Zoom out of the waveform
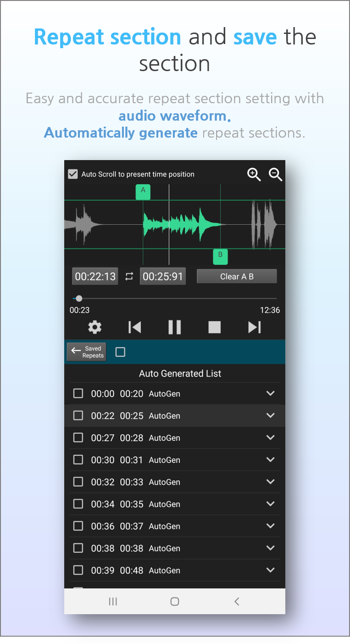Viewport: 350px width, 644px height. [275, 174]
